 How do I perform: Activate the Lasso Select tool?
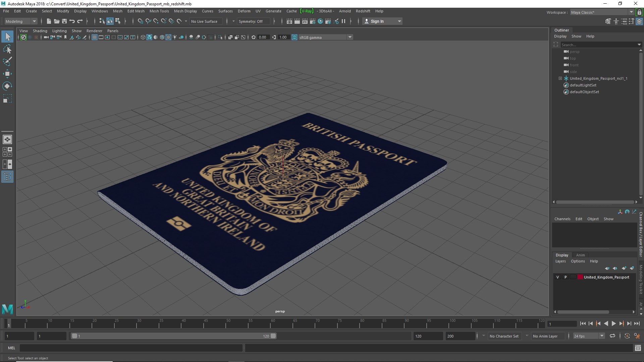pos(7,49)
